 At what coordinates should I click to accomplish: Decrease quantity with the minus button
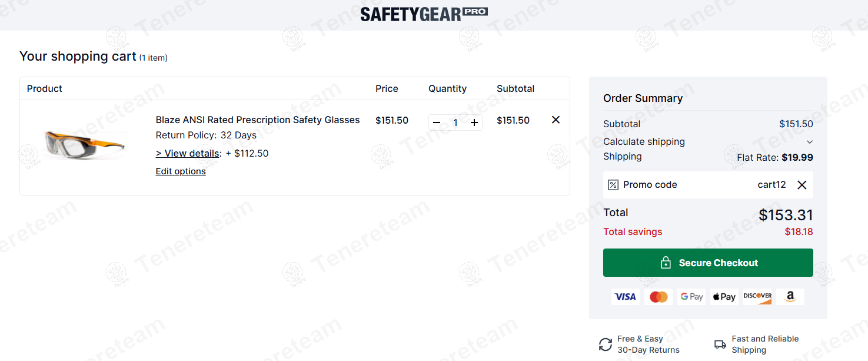tap(437, 122)
